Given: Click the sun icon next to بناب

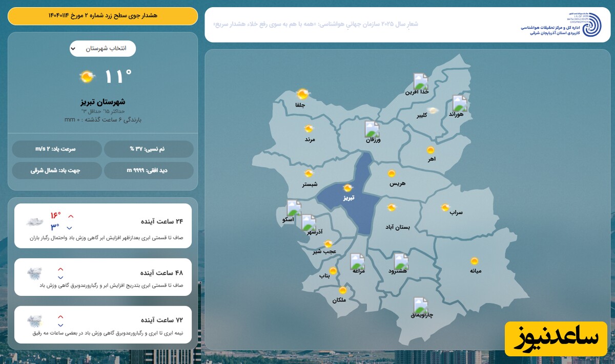Looking at the screenshot, I should [x=333, y=271].
